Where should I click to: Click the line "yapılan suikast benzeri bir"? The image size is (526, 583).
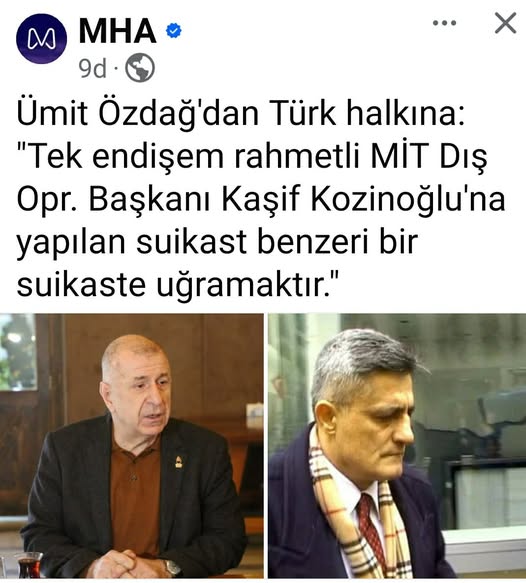tap(217, 242)
